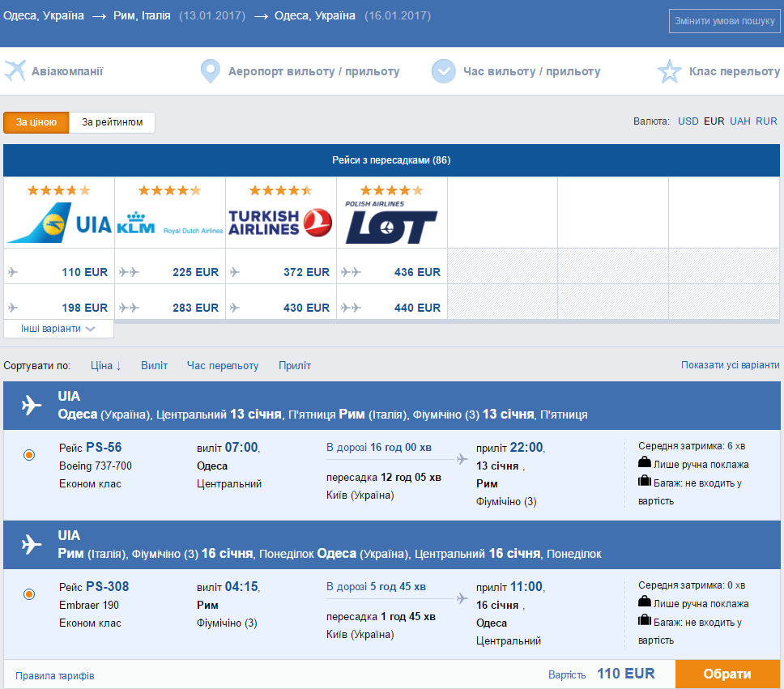This screenshot has width=784, height=689.
Task: Click the white plane icon in Odesa–Rome header
Action: point(32,405)
